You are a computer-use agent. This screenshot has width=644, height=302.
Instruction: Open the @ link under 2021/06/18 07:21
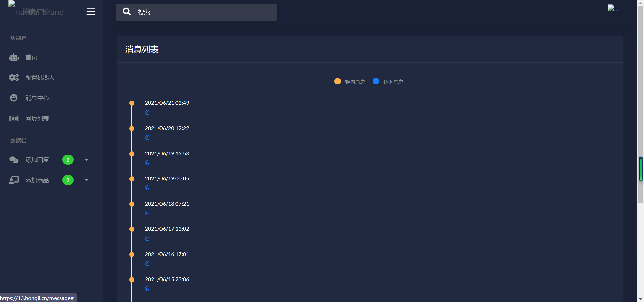pos(147,213)
